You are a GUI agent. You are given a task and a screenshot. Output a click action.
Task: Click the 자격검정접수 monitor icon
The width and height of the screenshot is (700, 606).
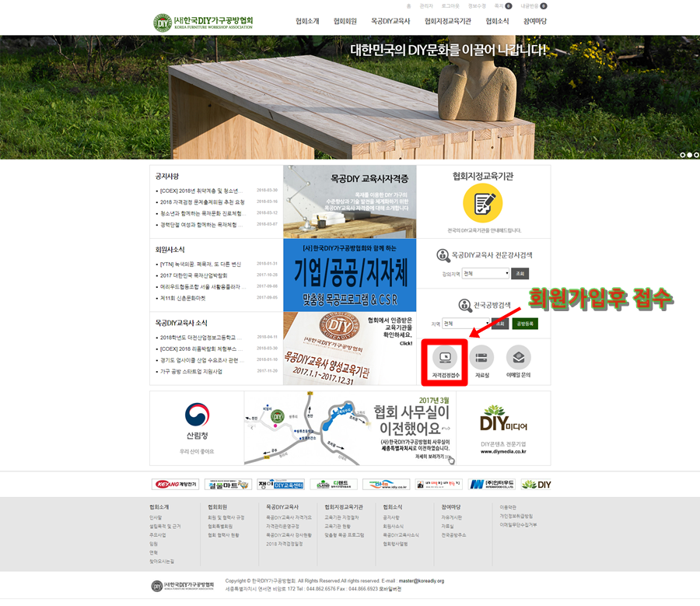(446, 358)
